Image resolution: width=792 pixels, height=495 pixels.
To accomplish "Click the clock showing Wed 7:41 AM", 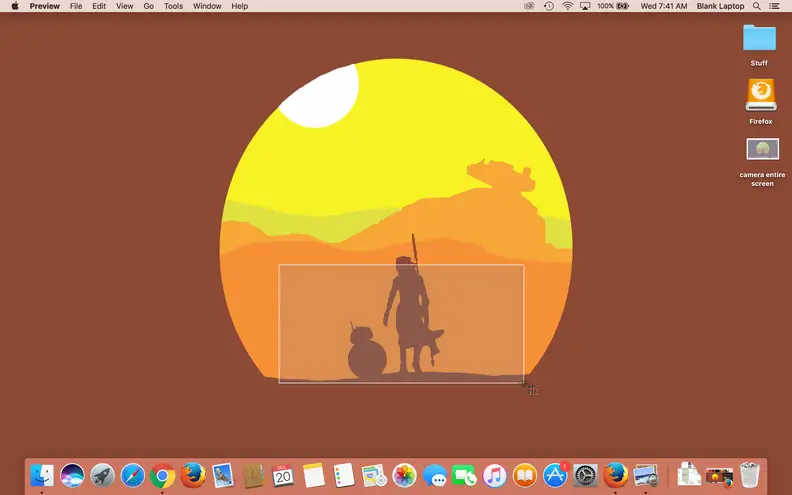I will click(x=664, y=6).
